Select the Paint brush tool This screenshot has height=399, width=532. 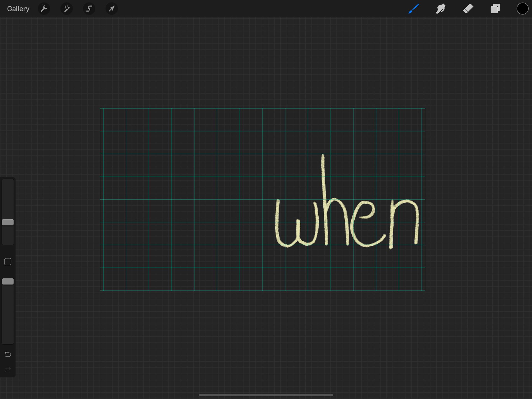point(413,9)
